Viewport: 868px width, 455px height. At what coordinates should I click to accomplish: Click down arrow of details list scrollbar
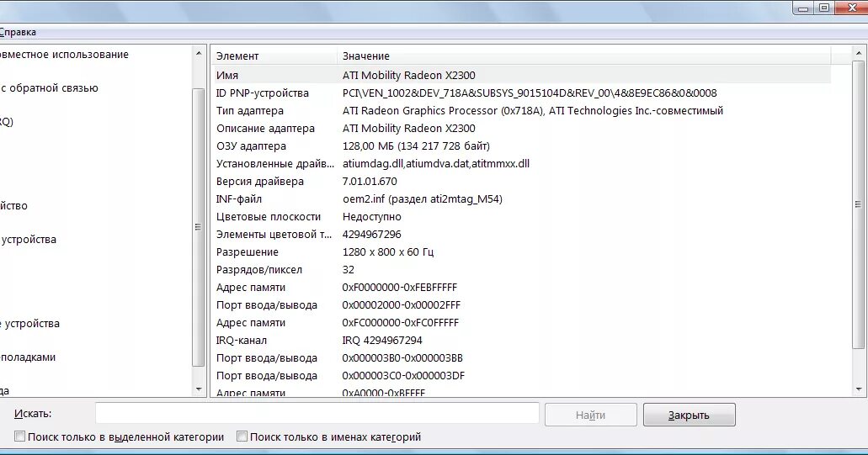point(859,389)
